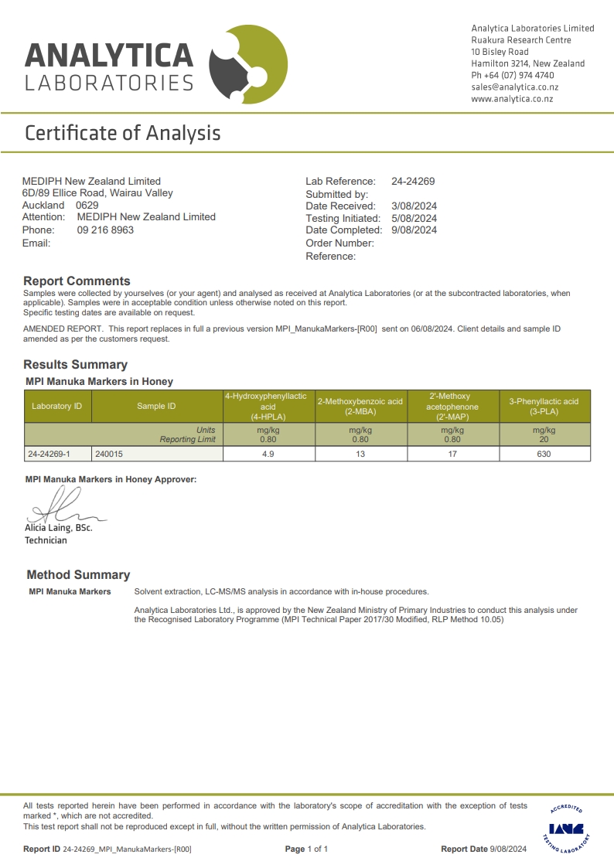Click the Results Summary heading
The height and width of the screenshot is (868, 614).
pos(75,364)
